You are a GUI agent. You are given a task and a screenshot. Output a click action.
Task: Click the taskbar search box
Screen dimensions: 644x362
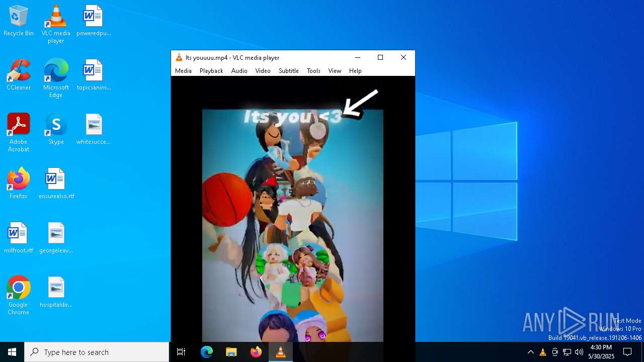pyautogui.click(x=97, y=352)
